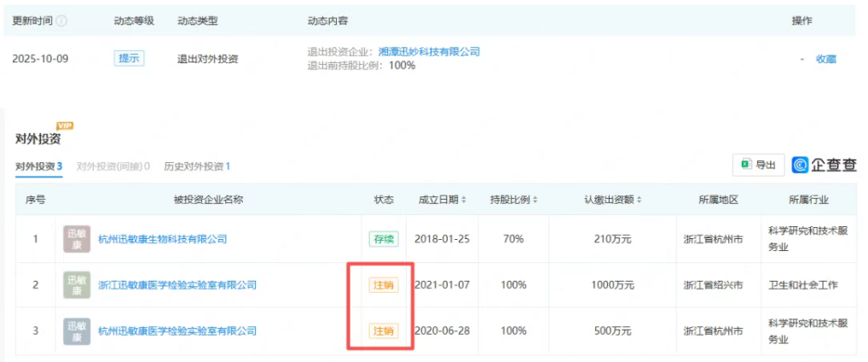868x362 pixels.
Task: Switch to 对外投资(间接) tab
Action: [113, 166]
